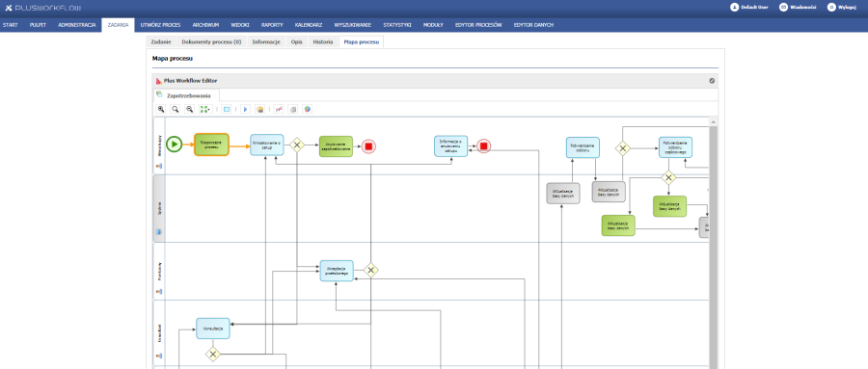Click the gray documents toolbar icon
Viewport: 868px width, 369px height.
click(x=293, y=109)
